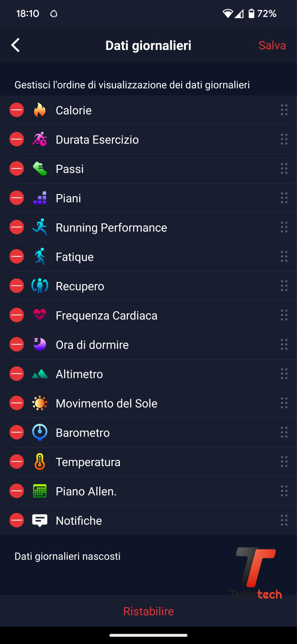
Task: Tap the Calorie flame icon
Action: click(x=40, y=110)
